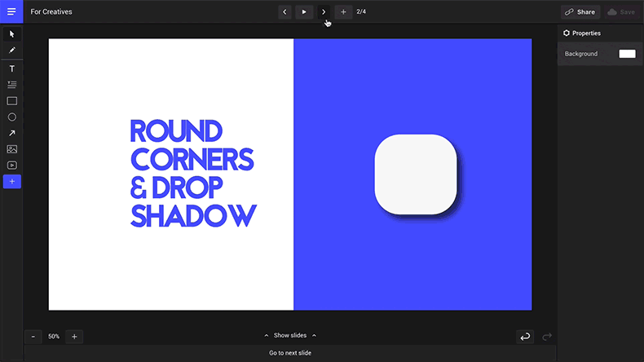Activate the arrow line tool

(11, 133)
